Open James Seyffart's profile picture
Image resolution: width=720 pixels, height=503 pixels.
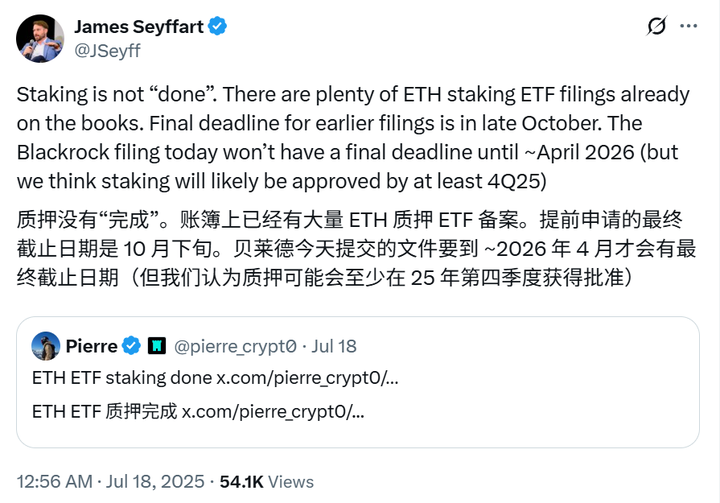[x=40, y=39]
